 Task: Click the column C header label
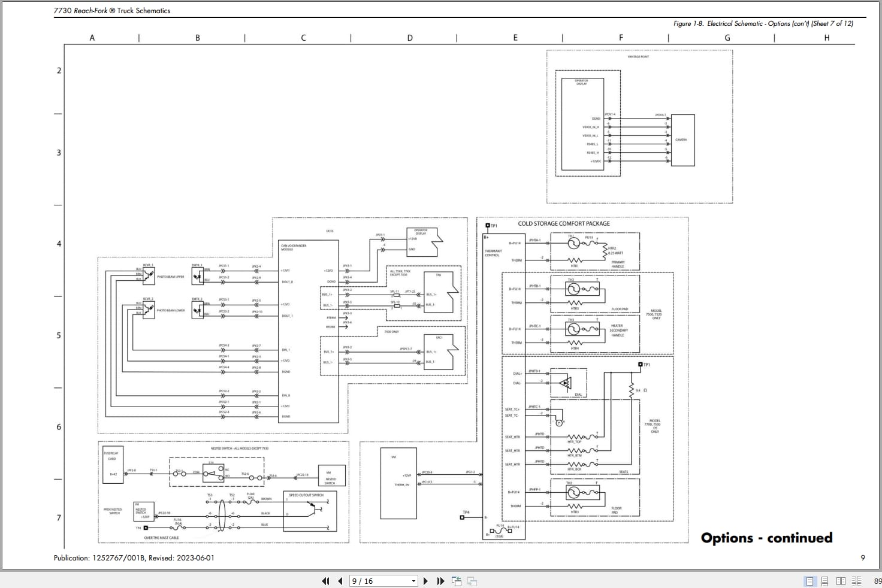click(303, 38)
